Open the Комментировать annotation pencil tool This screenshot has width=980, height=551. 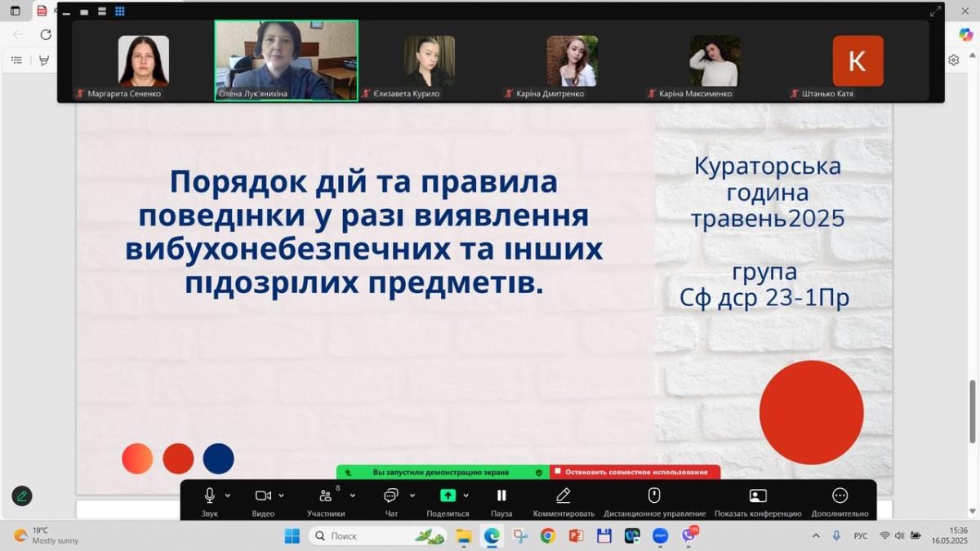(563, 495)
